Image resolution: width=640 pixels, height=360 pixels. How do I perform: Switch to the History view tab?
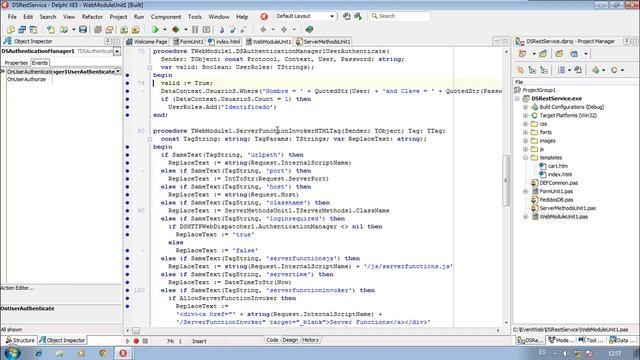[x=311, y=340]
